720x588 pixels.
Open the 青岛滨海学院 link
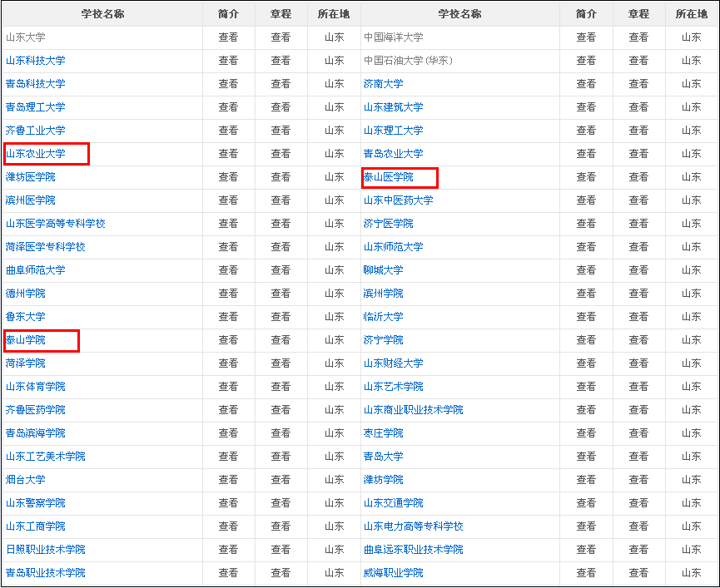(x=35, y=433)
